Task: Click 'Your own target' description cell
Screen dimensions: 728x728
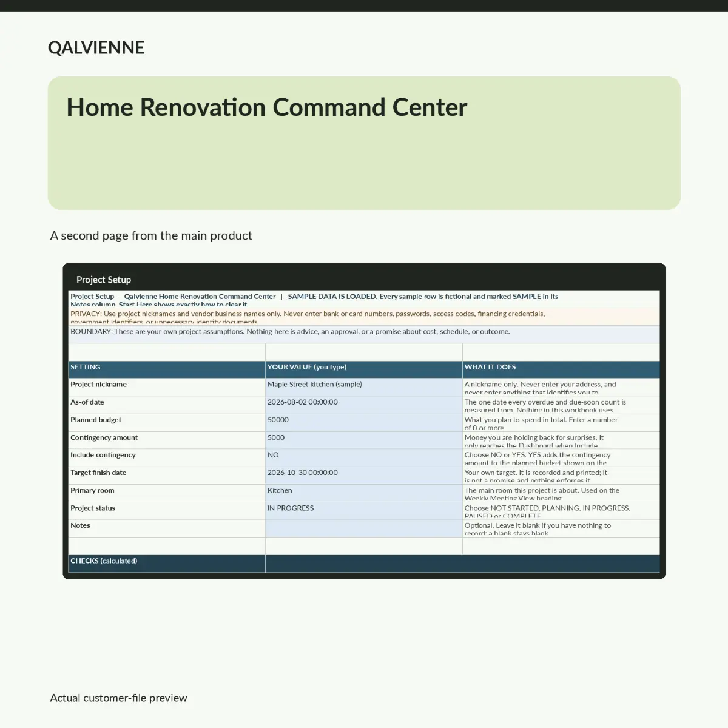Action: point(561,475)
